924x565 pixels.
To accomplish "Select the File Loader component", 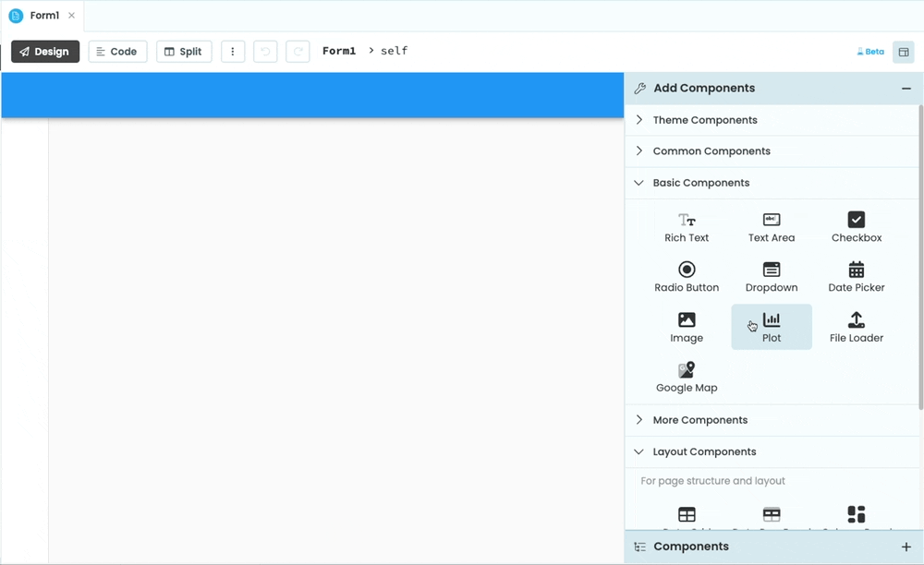I will [856, 327].
